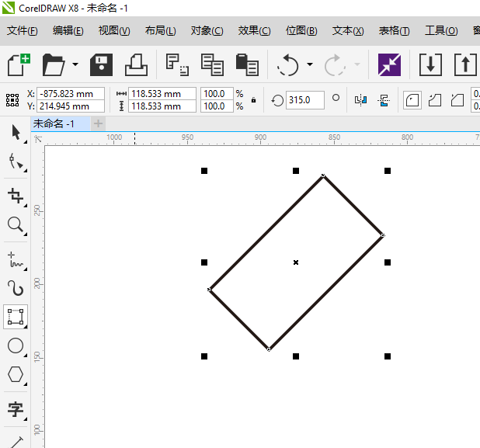This screenshot has height=448, width=480.
Task: Pick the Polygon tool
Action: (16, 376)
